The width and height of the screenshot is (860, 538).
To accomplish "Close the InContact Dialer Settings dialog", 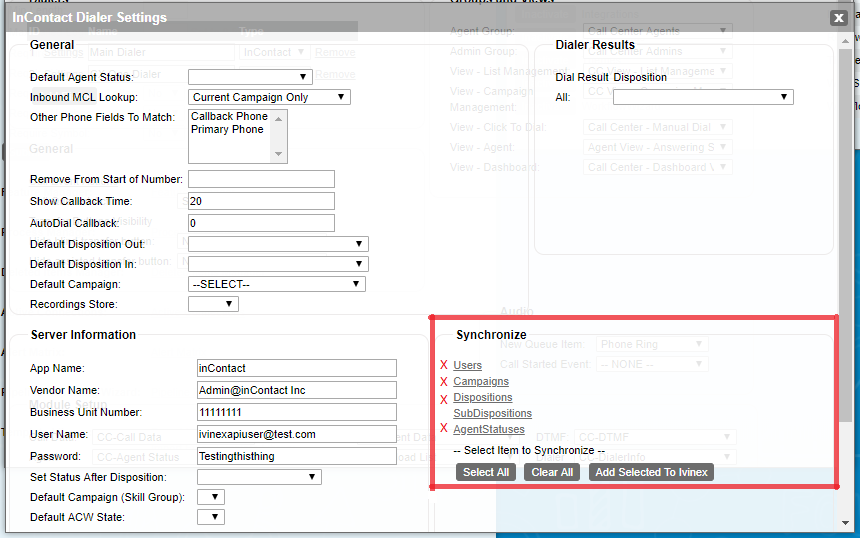I will click(839, 18).
